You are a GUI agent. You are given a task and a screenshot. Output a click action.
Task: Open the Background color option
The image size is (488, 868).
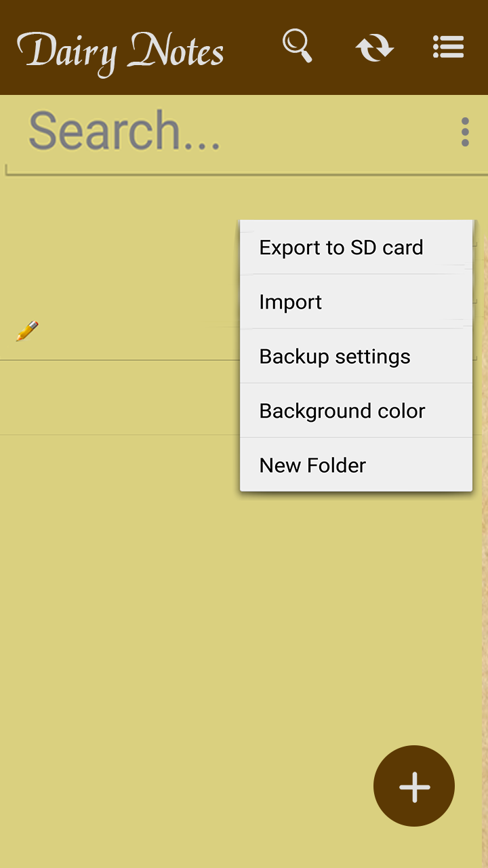tap(341, 410)
